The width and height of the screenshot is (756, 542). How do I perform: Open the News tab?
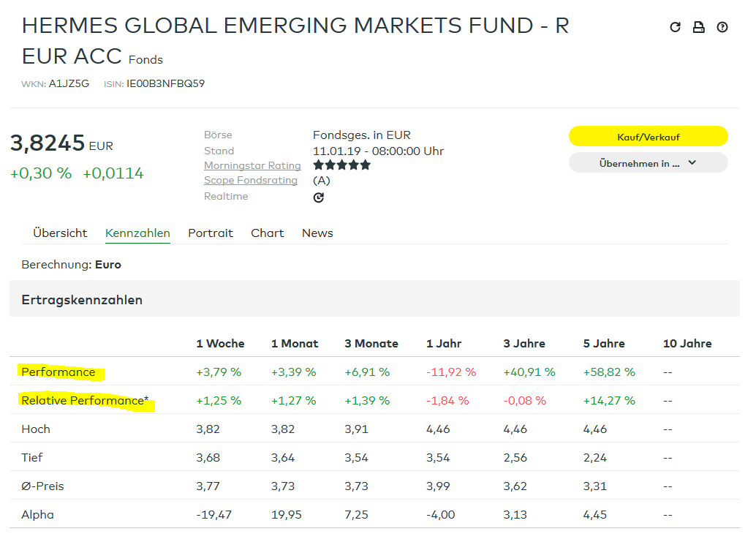[317, 233]
